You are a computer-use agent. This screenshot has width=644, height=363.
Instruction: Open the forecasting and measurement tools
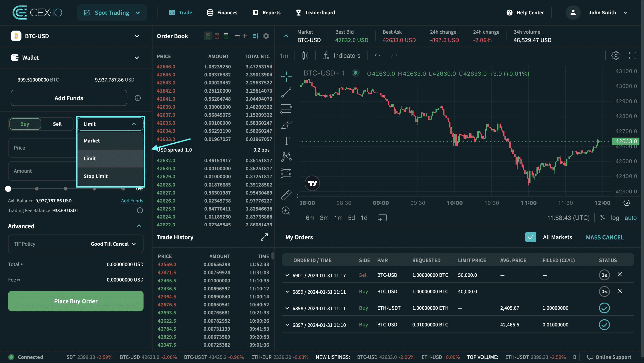coord(286,173)
